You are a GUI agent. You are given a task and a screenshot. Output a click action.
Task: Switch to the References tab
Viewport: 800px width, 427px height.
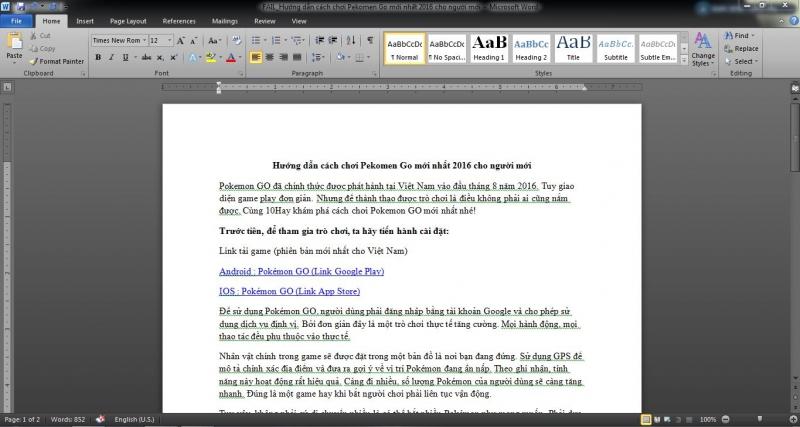pyautogui.click(x=179, y=21)
